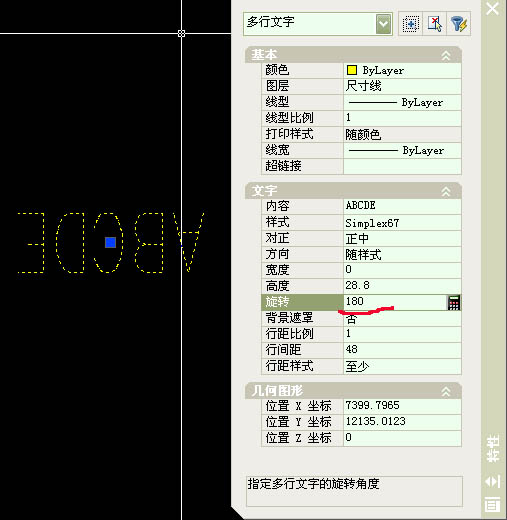The width and height of the screenshot is (507, 520).
Task: Click the 内容 property label
Action: (x=277, y=206)
